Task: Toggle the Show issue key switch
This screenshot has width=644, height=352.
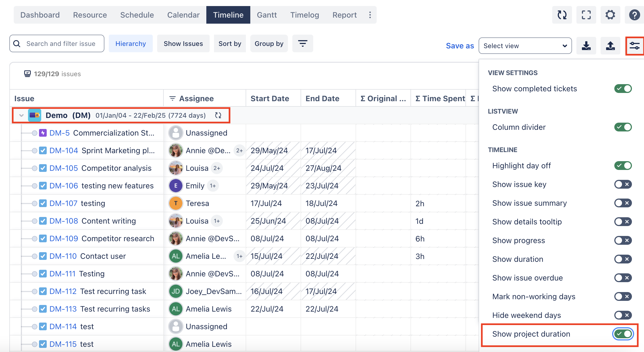Action: [x=623, y=184]
